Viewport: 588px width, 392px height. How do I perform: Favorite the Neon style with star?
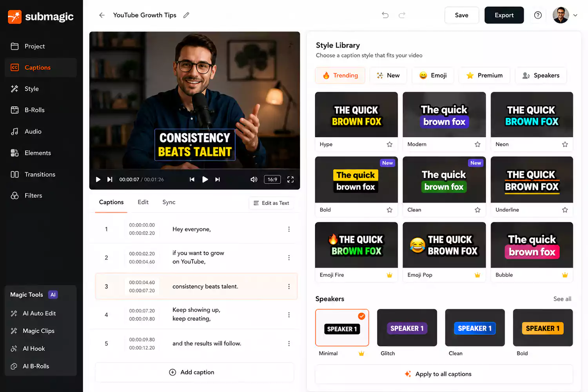click(565, 144)
